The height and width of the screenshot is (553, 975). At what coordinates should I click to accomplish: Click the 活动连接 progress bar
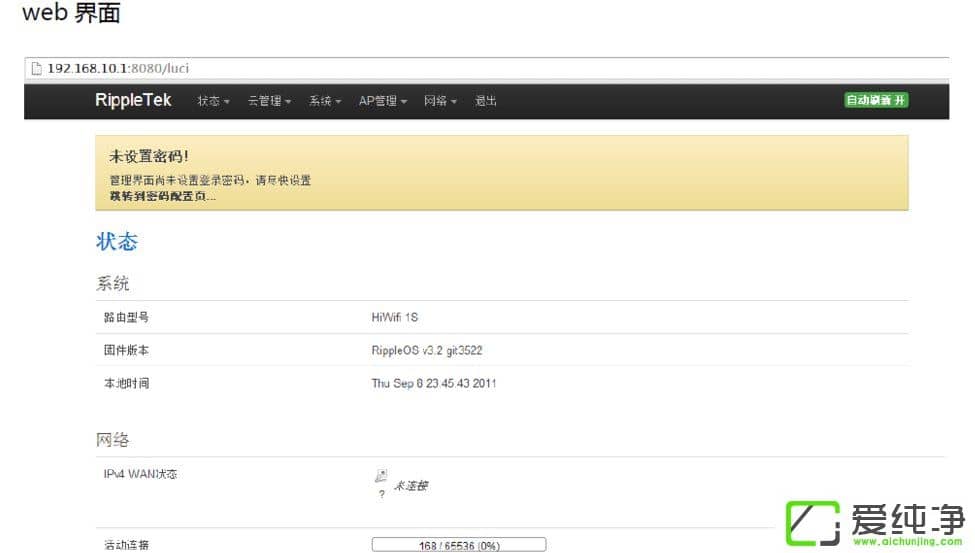[x=459, y=545]
